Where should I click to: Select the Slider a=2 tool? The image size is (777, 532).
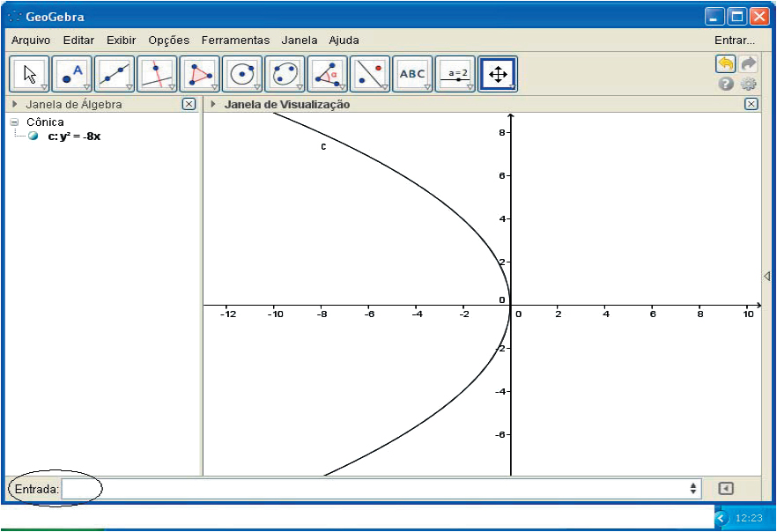[455, 75]
